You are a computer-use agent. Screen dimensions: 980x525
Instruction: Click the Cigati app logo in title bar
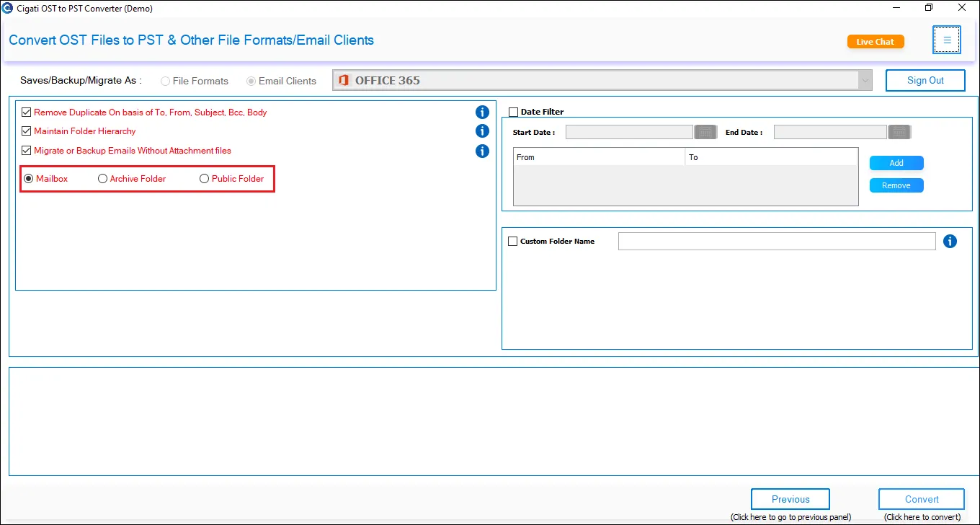pyautogui.click(x=8, y=8)
